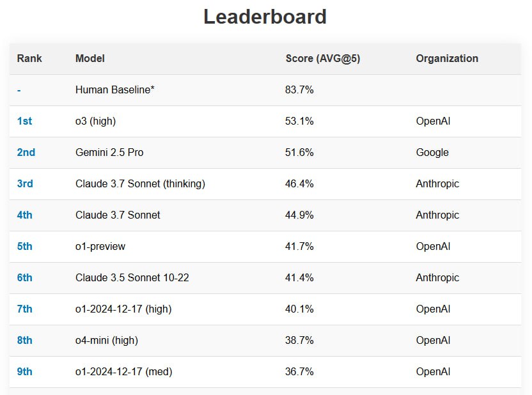Select the Human Baseline* row name
The height and width of the screenshot is (395, 532).
click(x=114, y=90)
